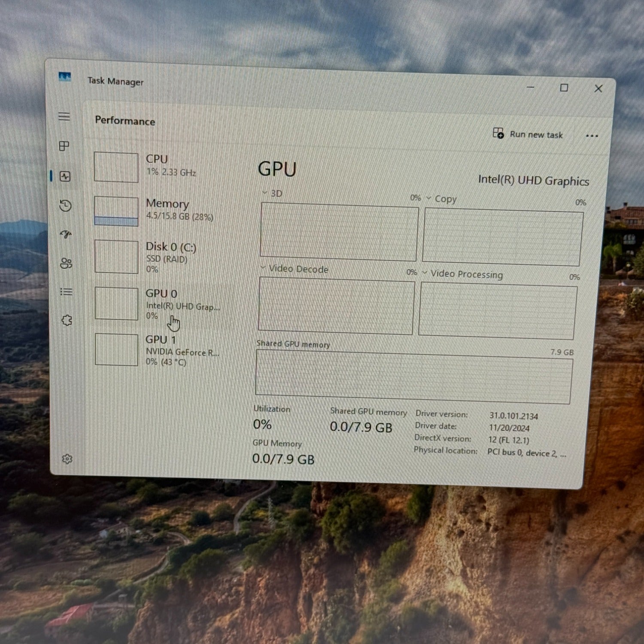Open the App history page icon
Viewport: 644px width, 644px height.
coord(65,206)
